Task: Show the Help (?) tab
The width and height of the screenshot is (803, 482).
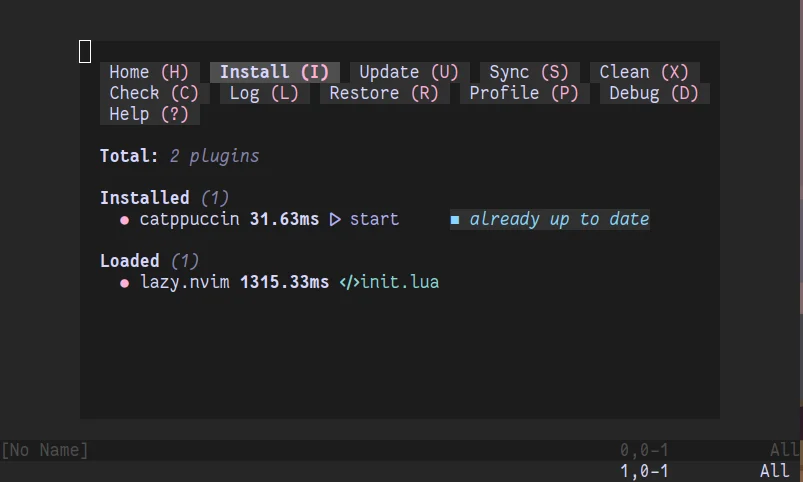Action: click(150, 114)
